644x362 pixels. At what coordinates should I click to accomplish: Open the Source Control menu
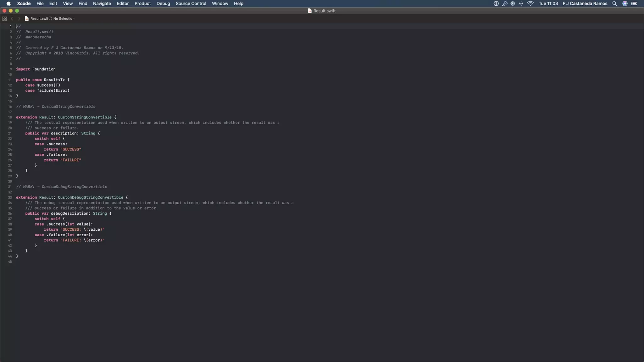(x=191, y=3)
